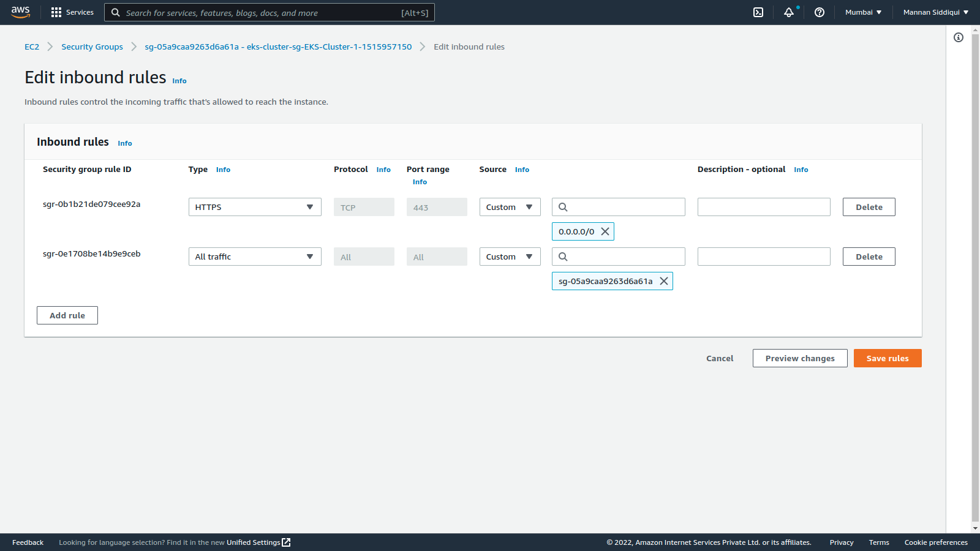Save the inbound rules
980x551 pixels.
(888, 358)
